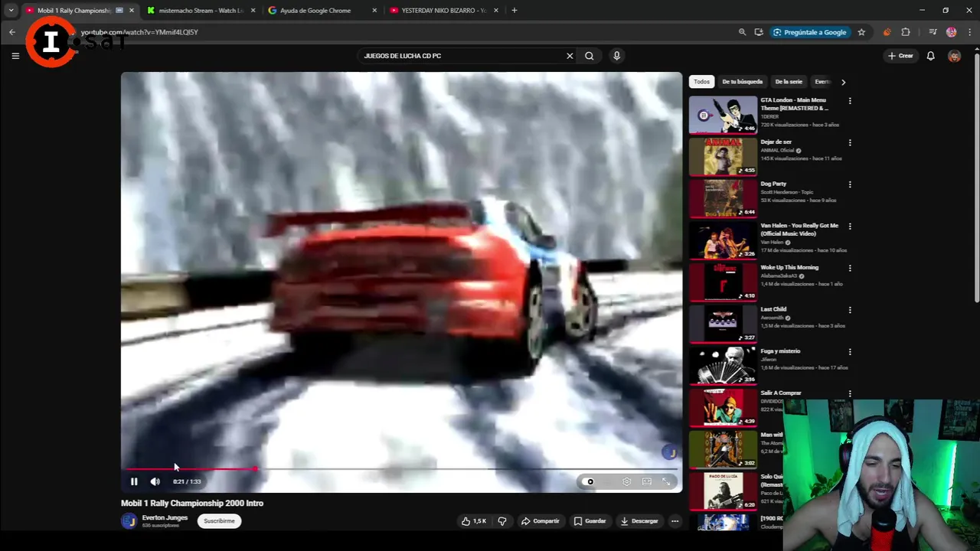Open options for GTA London video
Screen dimensions: 980x551
click(850, 101)
